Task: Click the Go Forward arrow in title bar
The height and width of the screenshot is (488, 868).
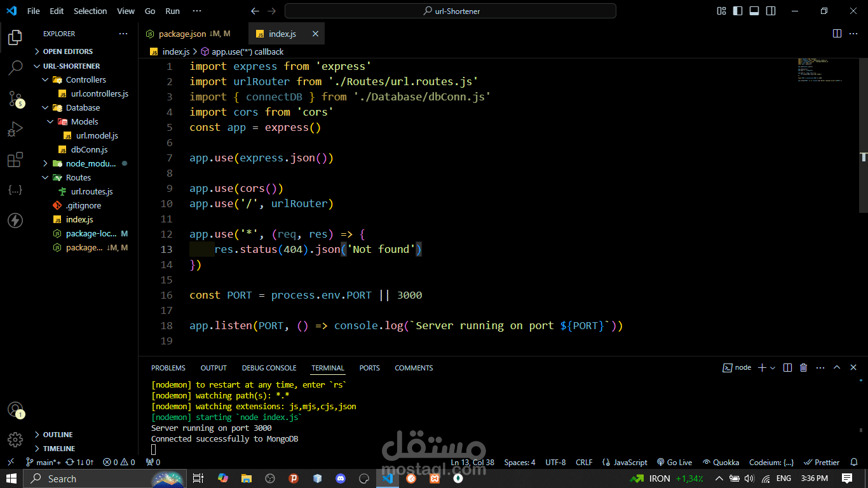Action: (x=272, y=11)
